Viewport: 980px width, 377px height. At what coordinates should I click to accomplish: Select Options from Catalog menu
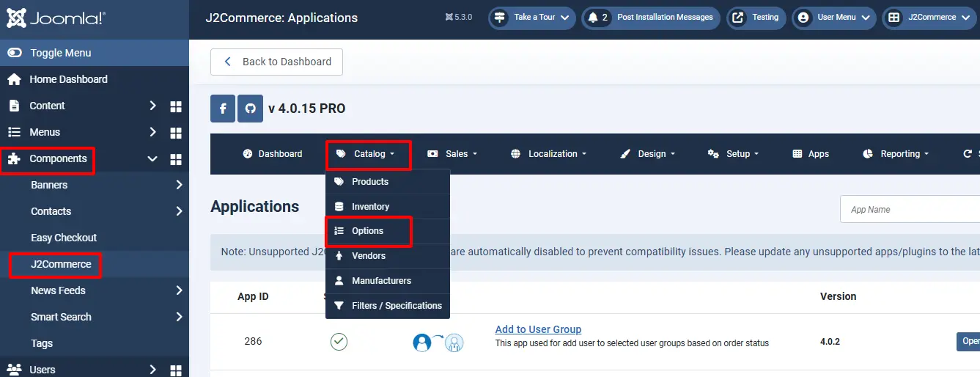[x=388, y=231]
